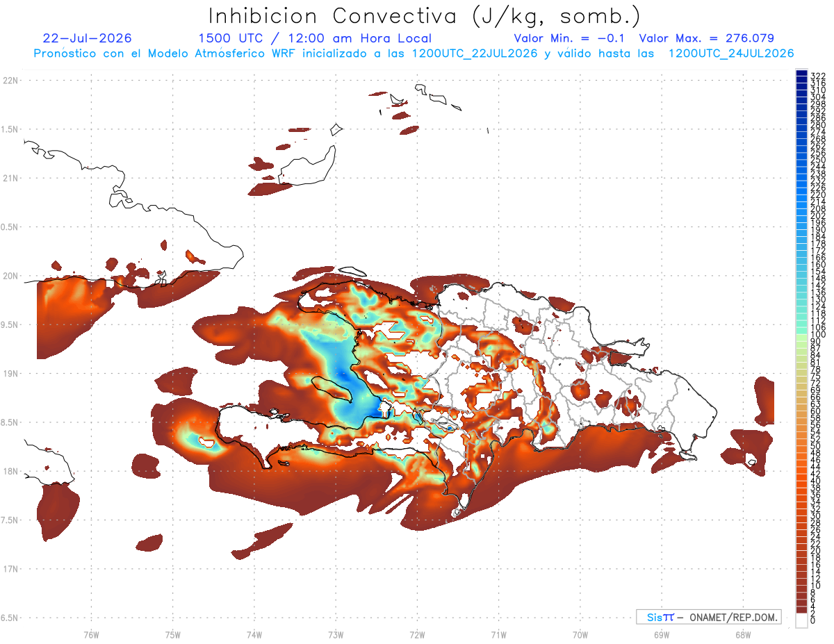This screenshot has width=834, height=644.
Task: Click the "0" label under the color scale
Action: tap(813, 620)
